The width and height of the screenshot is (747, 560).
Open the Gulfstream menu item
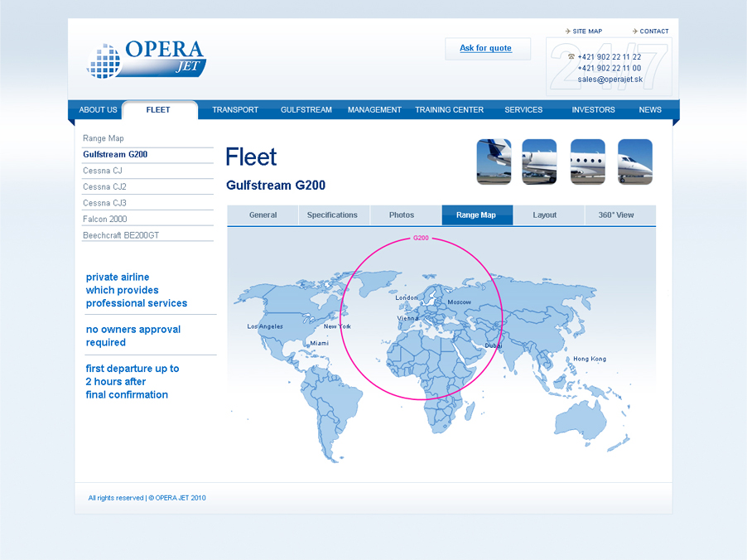pos(306,109)
